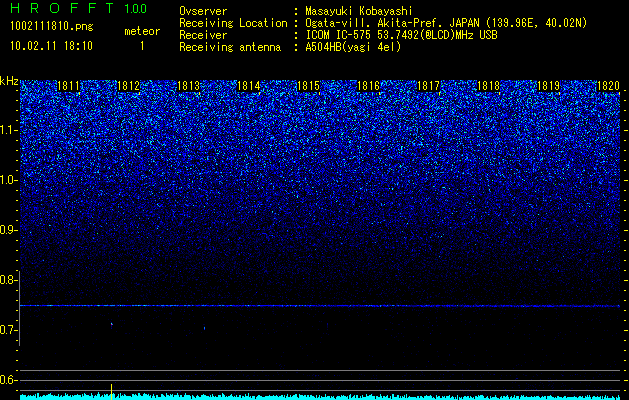The image size is (629, 400).
Task: Click the 1818 time marker
Action: tap(489, 86)
